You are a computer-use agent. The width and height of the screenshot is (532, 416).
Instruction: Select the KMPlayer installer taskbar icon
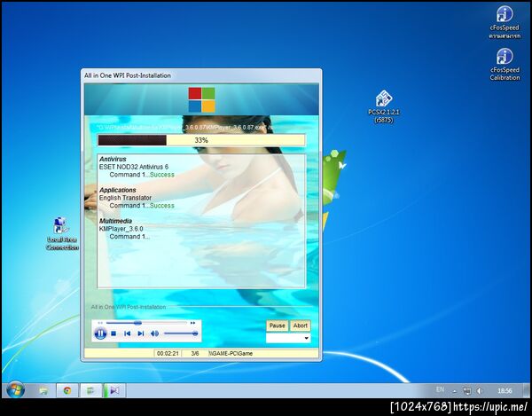(x=114, y=390)
